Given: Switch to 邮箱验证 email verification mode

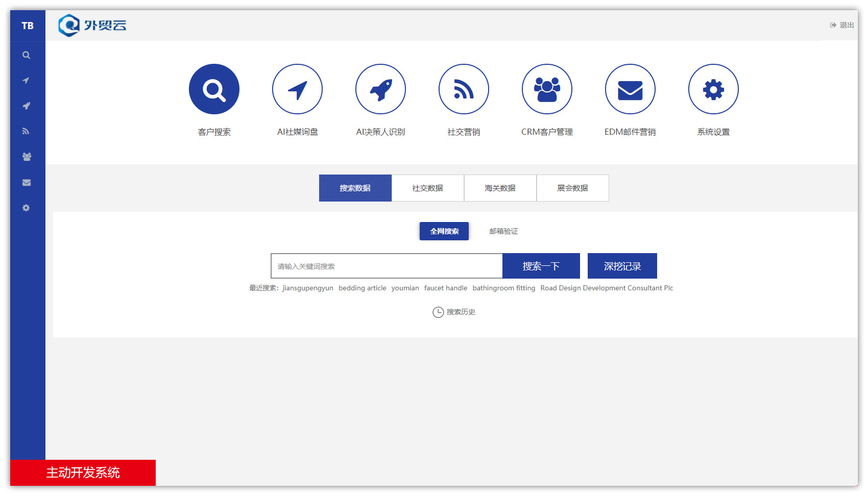Looking at the screenshot, I should point(502,231).
